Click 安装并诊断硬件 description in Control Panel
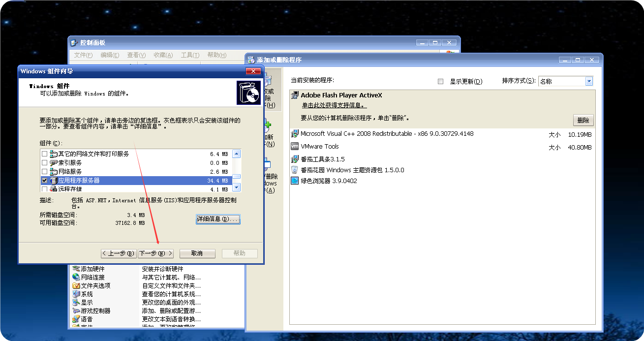The height and width of the screenshot is (341, 644). pos(162,269)
